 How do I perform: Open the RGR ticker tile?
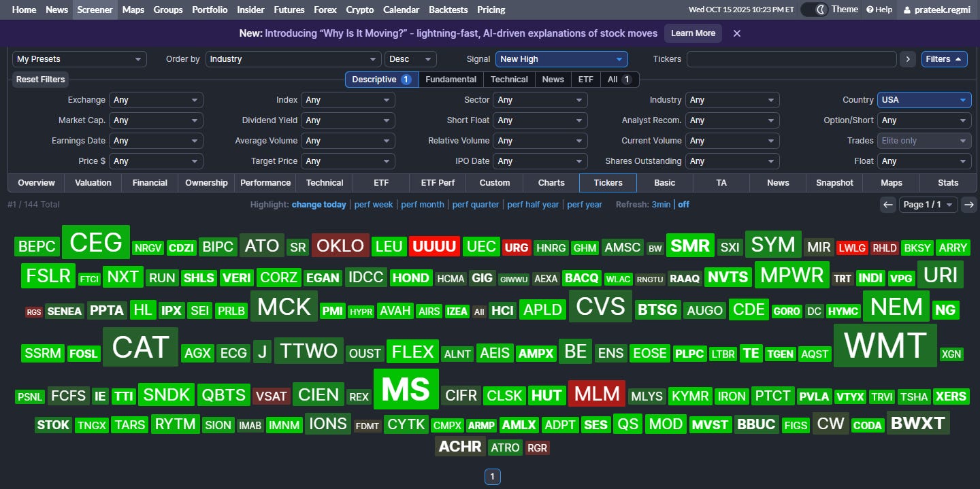(x=537, y=448)
